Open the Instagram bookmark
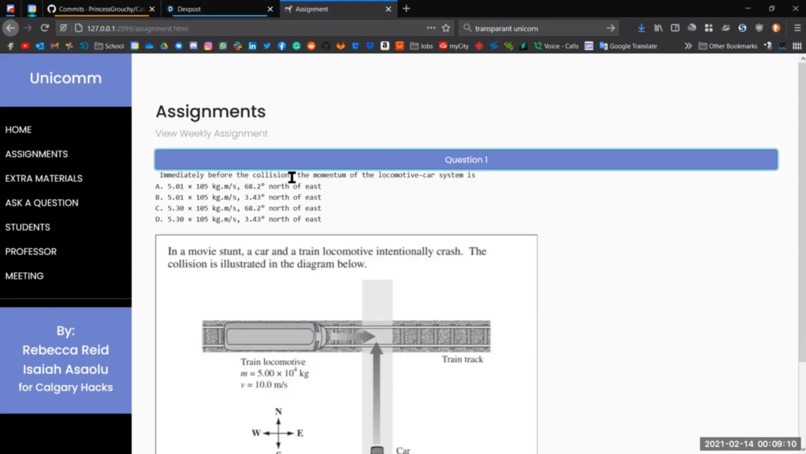This screenshot has width=806, height=454. (x=208, y=46)
